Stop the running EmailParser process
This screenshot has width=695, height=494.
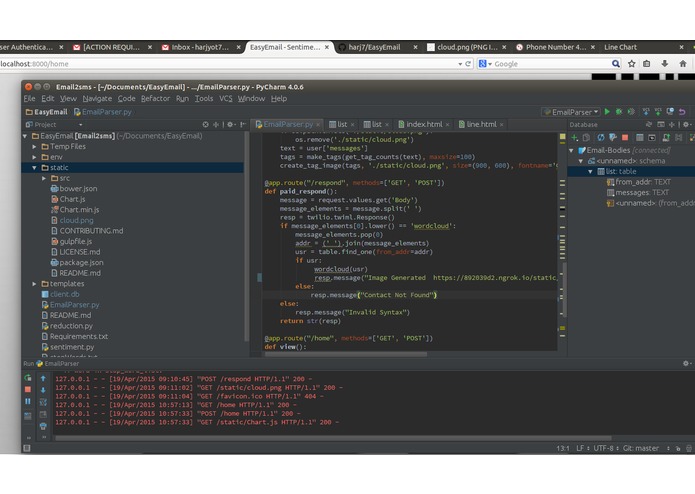[27, 389]
